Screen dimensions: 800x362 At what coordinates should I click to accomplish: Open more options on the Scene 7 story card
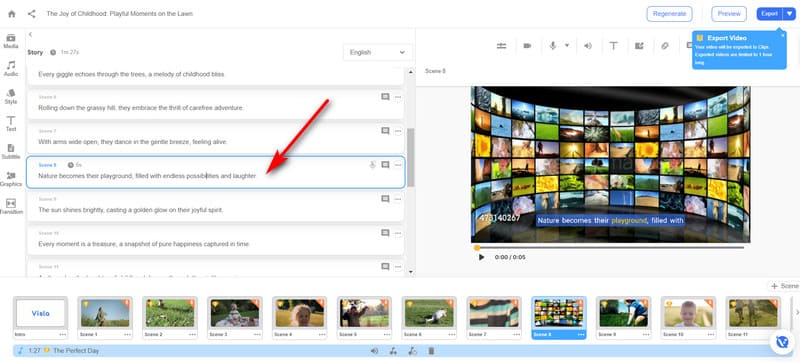tap(398, 131)
